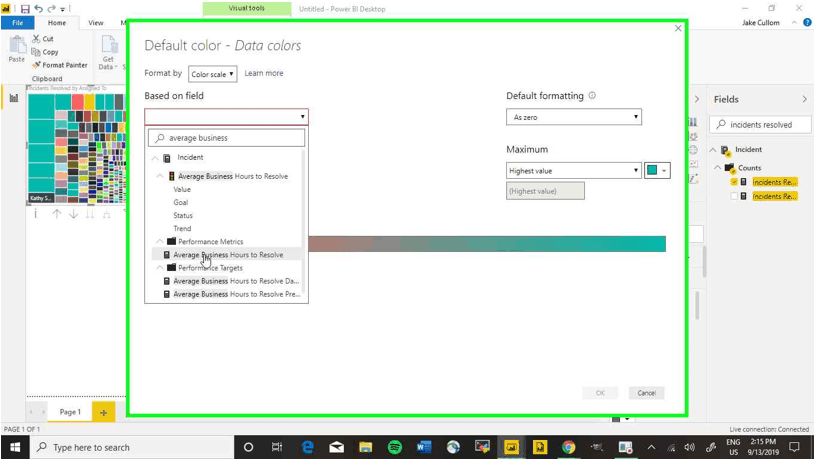The height and width of the screenshot is (459, 816).
Task: Check the second Incidents Re... field checkbox
Action: (x=734, y=196)
